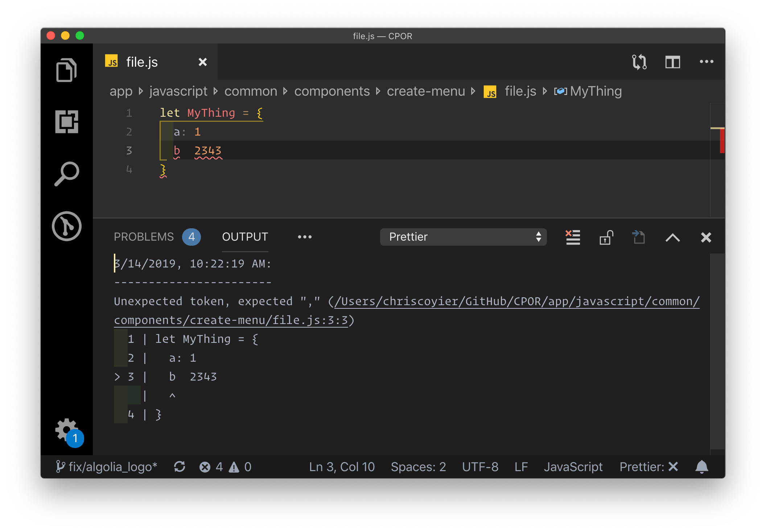
Task: Switch to the PROBLEMS tab
Action: pyautogui.click(x=144, y=237)
